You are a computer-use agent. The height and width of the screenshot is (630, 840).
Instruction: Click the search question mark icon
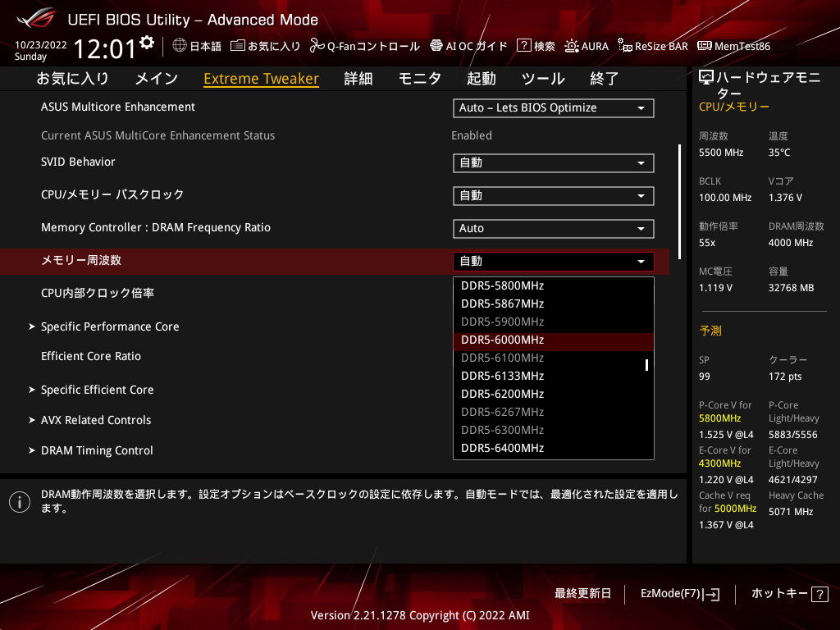(523, 46)
